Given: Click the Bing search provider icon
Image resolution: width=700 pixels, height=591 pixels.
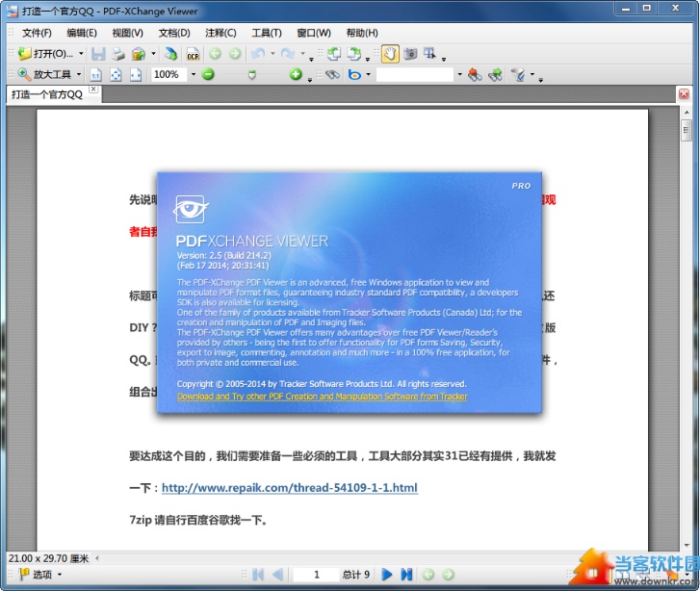Looking at the screenshot, I should 355,74.
